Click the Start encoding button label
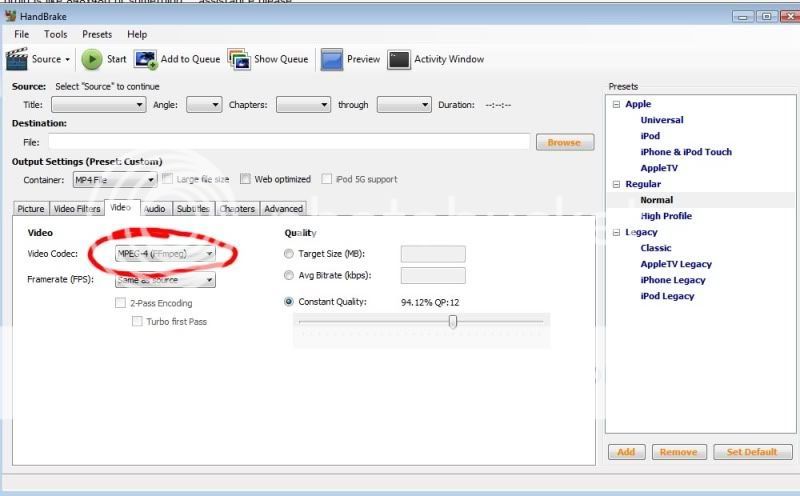Image resolution: width=800 pixels, height=496 pixels. pyautogui.click(x=116, y=59)
